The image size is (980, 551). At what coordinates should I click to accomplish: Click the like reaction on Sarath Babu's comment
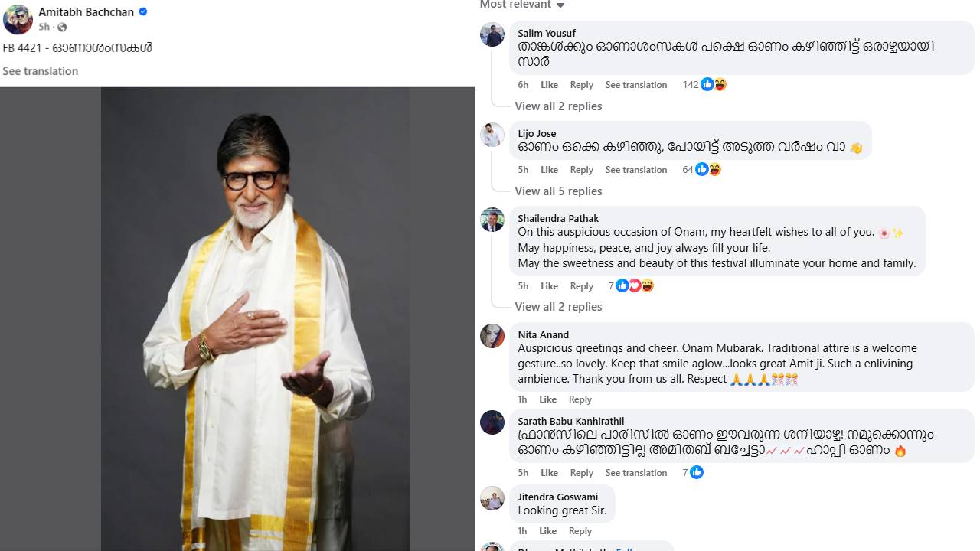click(x=697, y=473)
